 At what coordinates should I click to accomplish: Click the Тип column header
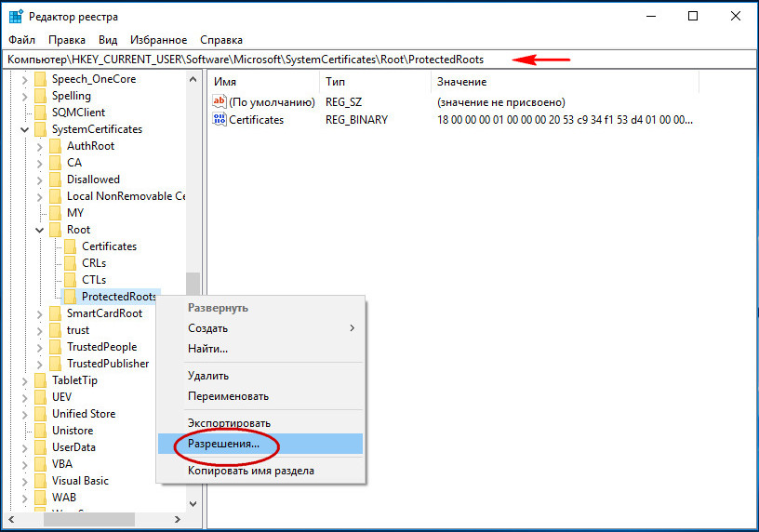(375, 82)
